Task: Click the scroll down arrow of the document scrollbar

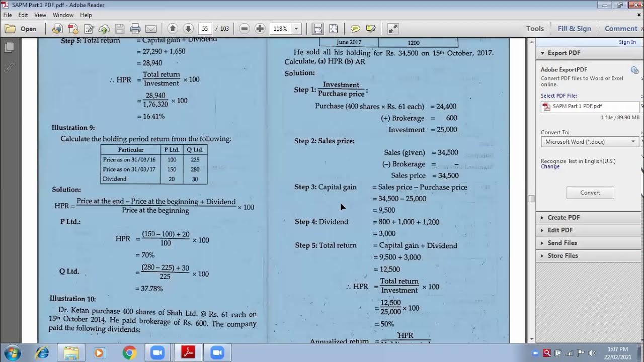Action: [x=531, y=339]
